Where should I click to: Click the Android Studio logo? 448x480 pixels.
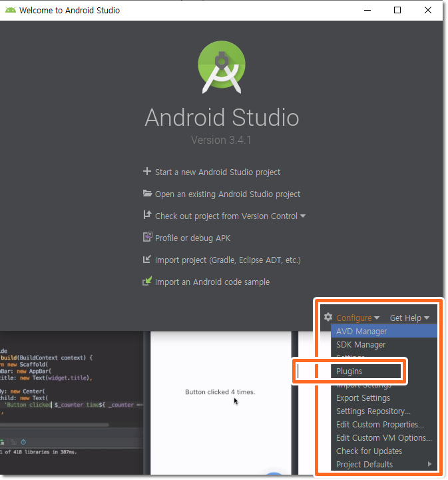pos(222,67)
